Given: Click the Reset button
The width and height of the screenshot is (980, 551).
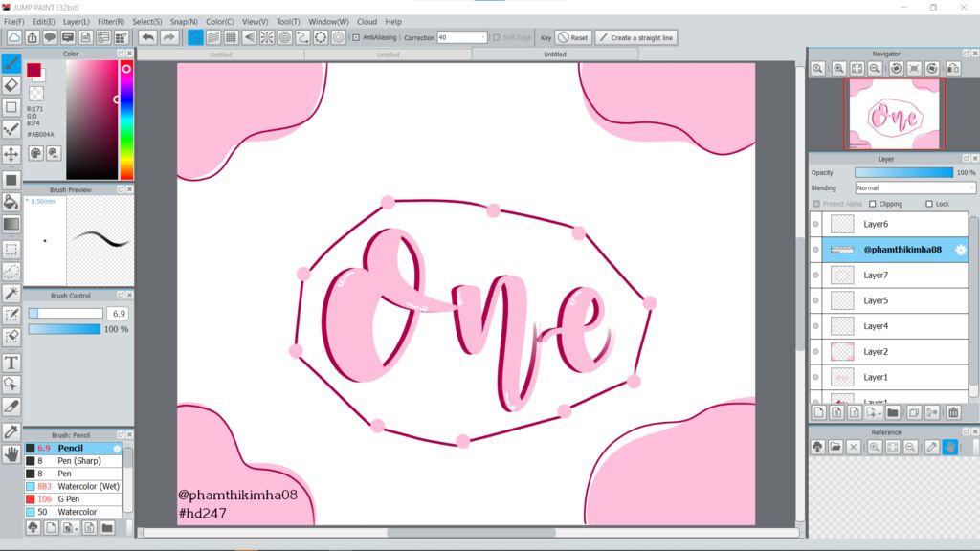Looking at the screenshot, I should point(573,38).
